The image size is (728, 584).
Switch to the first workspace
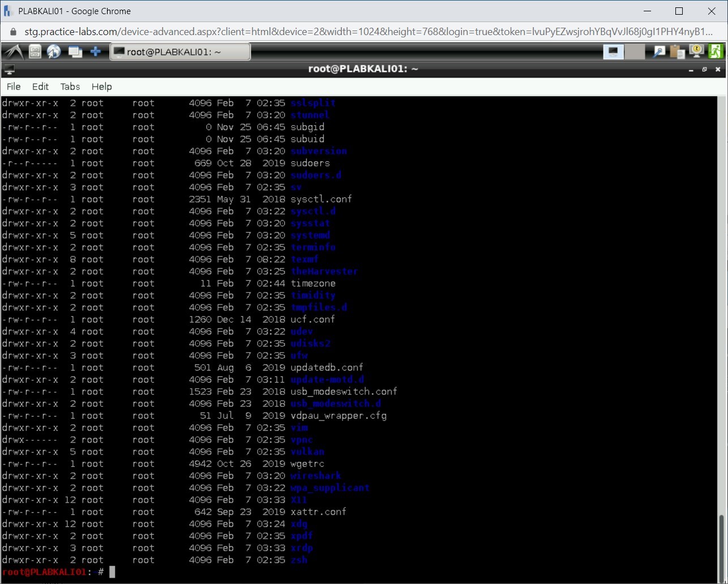click(613, 52)
